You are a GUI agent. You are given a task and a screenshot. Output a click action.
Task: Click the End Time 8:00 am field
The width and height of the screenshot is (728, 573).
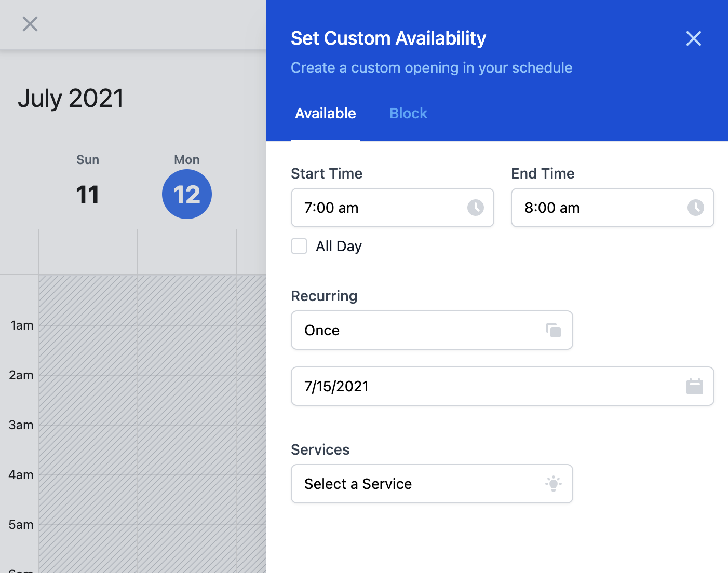point(602,208)
